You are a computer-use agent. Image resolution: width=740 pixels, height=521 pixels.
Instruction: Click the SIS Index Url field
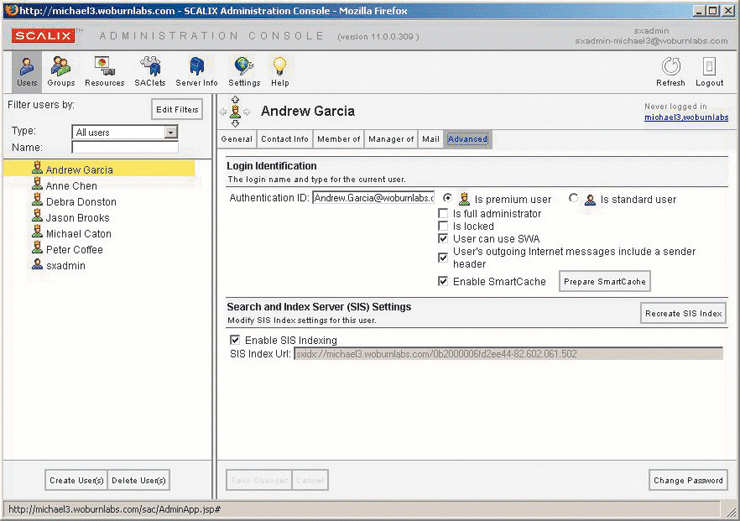pos(508,354)
